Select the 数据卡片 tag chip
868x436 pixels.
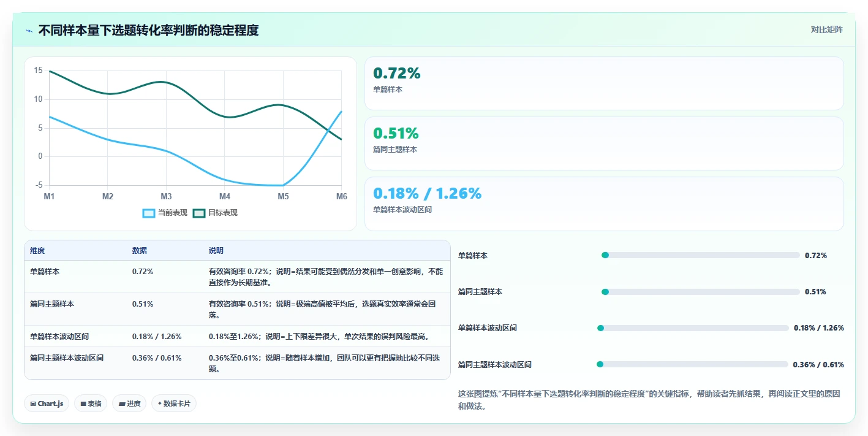[x=174, y=403]
